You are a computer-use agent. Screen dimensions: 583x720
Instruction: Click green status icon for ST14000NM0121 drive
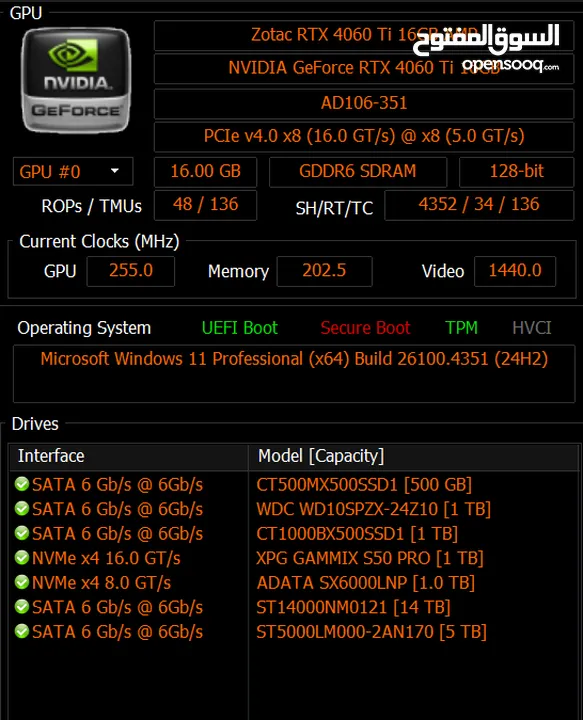tap(22, 607)
